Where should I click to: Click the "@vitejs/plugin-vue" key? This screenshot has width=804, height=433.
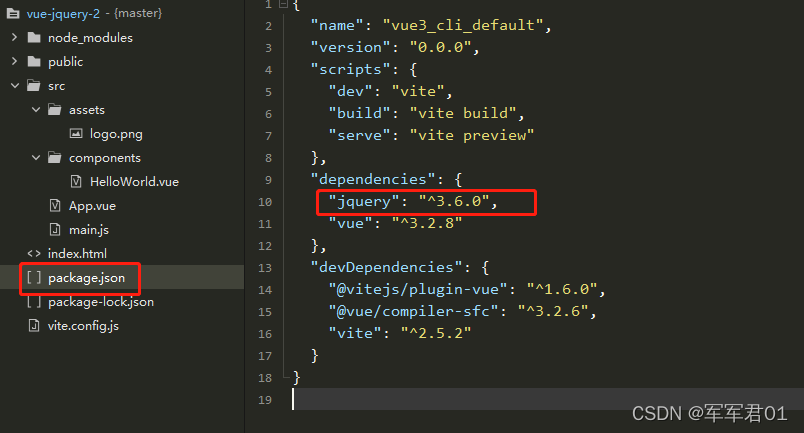pyautogui.click(x=417, y=289)
